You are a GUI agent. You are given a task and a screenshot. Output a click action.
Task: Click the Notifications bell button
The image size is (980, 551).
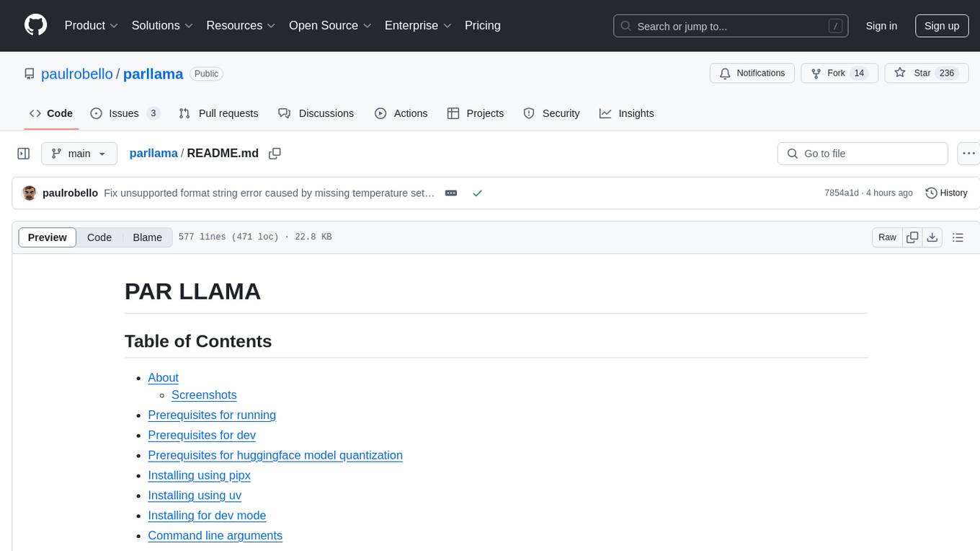pyautogui.click(x=752, y=74)
